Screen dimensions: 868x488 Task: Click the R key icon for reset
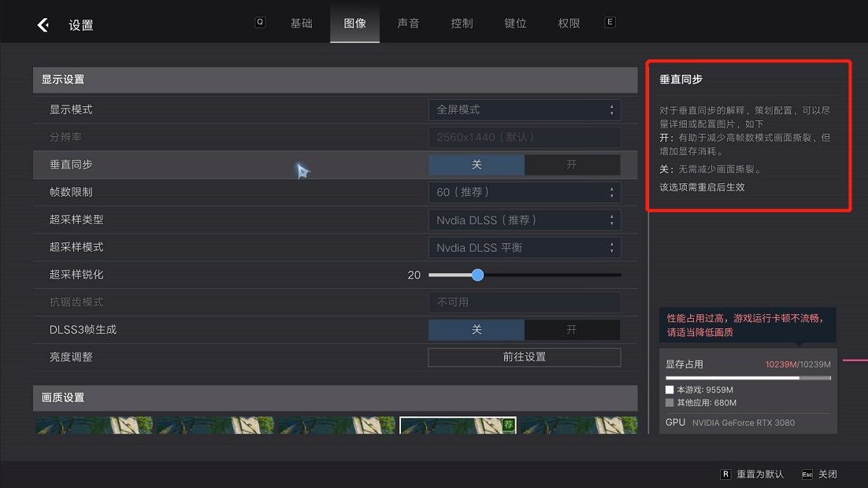[725, 474]
